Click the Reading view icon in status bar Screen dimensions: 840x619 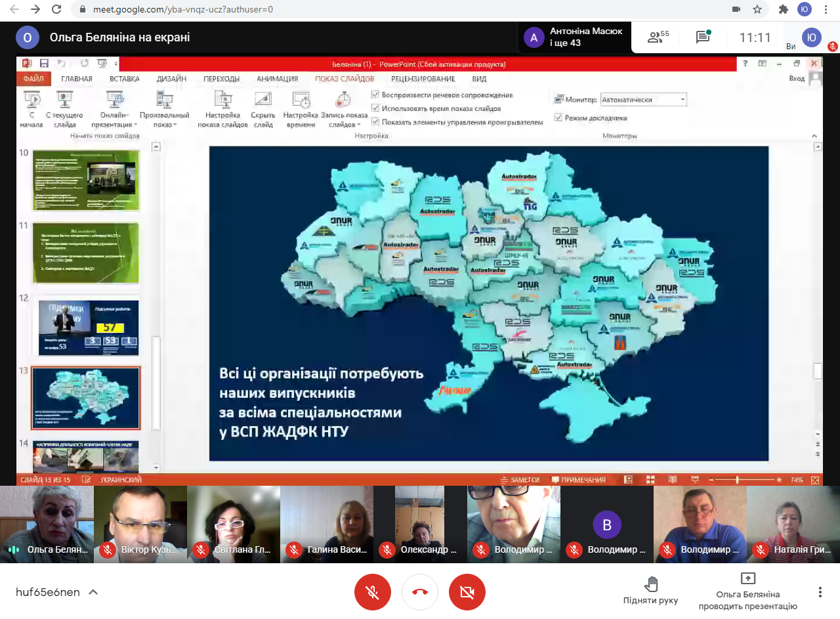[672, 480]
